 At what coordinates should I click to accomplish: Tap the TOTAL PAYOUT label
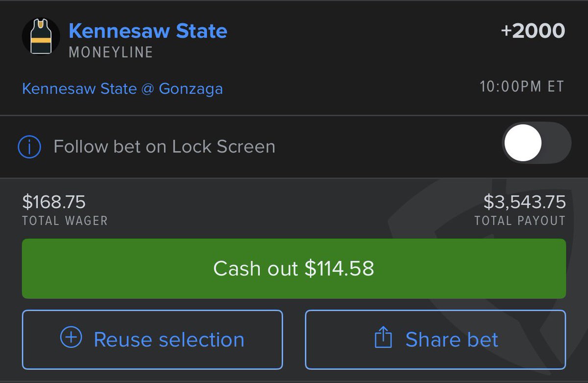click(519, 221)
